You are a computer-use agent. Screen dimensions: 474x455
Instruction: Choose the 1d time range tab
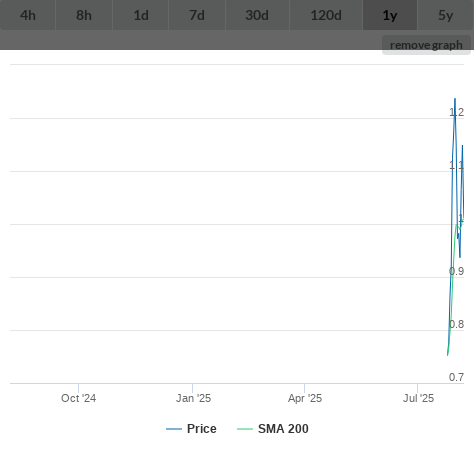(141, 15)
